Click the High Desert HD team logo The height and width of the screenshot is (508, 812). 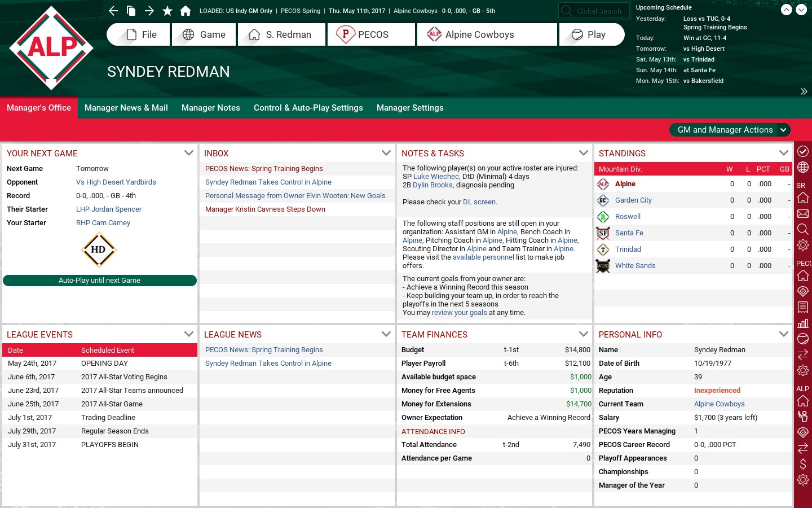tap(99, 249)
